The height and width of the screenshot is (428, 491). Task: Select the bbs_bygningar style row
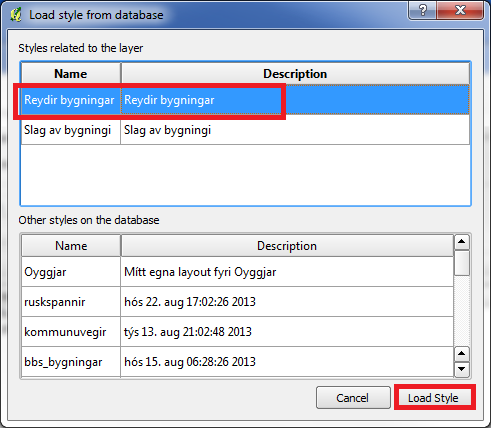point(237,362)
